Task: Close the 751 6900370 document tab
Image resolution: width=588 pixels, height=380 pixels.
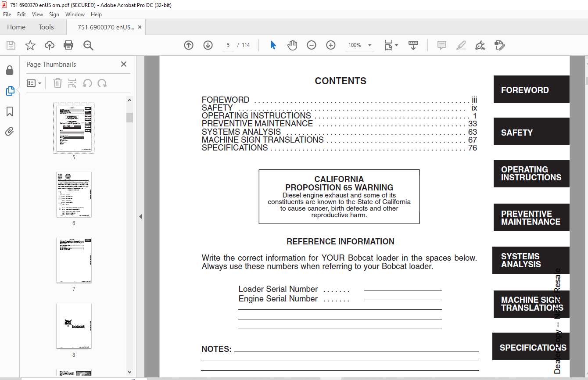Action: pos(140,27)
